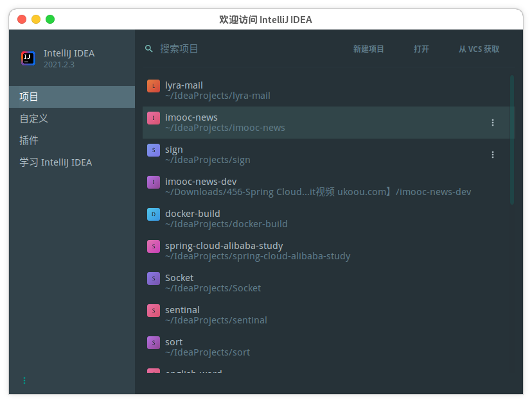532x403 pixels.
Task: Click the sign project icon
Action: tap(154, 150)
